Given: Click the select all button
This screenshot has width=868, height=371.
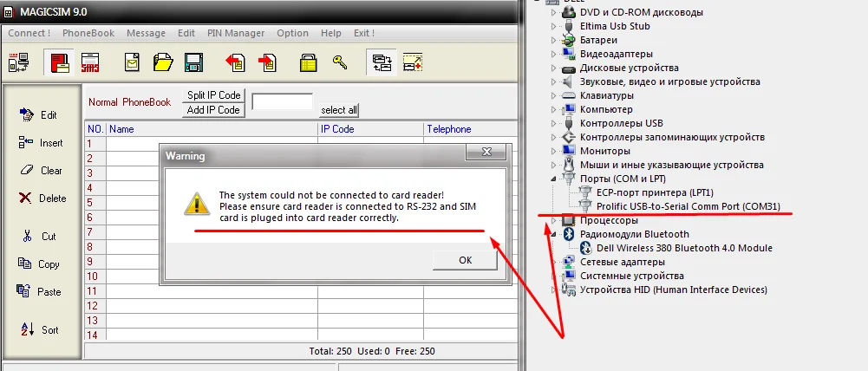Looking at the screenshot, I should pos(339,109).
